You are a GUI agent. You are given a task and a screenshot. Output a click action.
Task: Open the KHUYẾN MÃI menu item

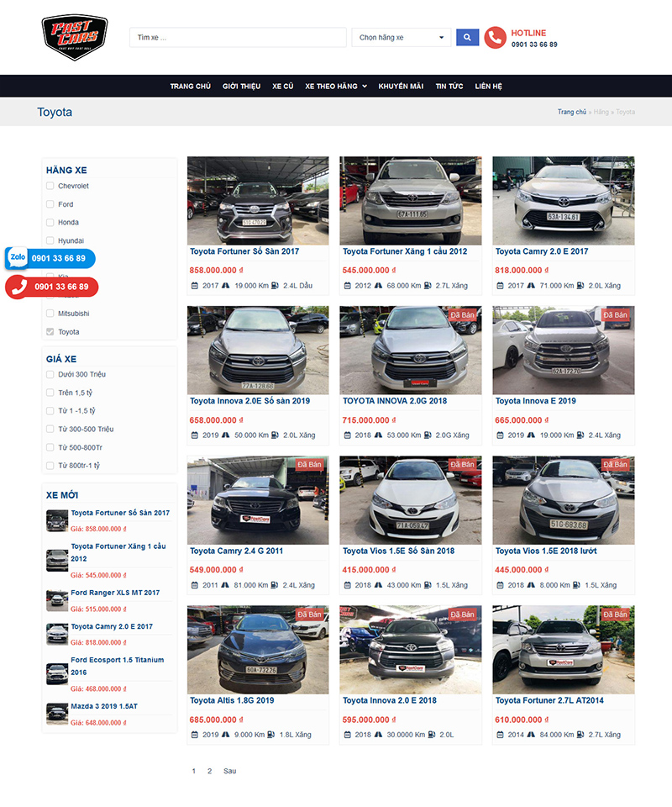click(401, 87)
